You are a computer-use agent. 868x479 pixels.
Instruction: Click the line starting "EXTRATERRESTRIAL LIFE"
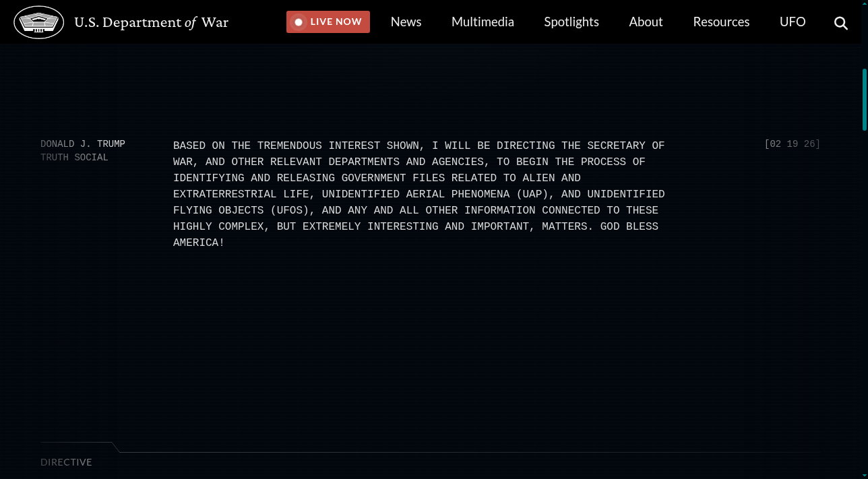coord(418,194)
